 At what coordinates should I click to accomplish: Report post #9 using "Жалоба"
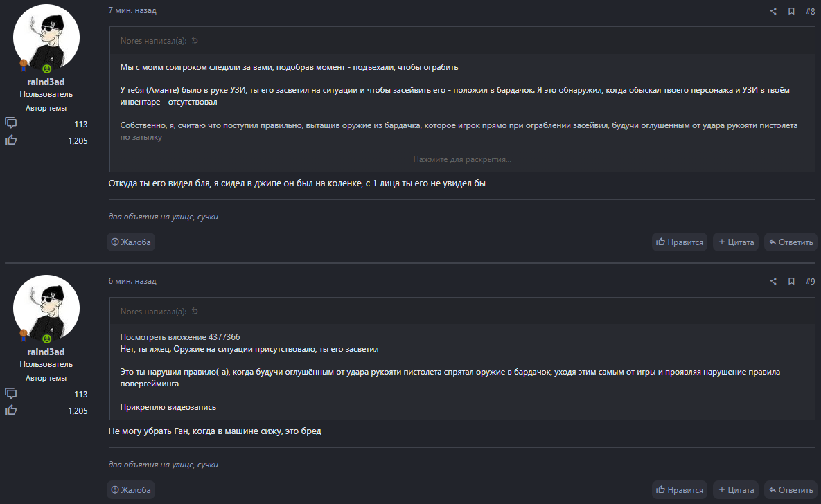point(130,490)
